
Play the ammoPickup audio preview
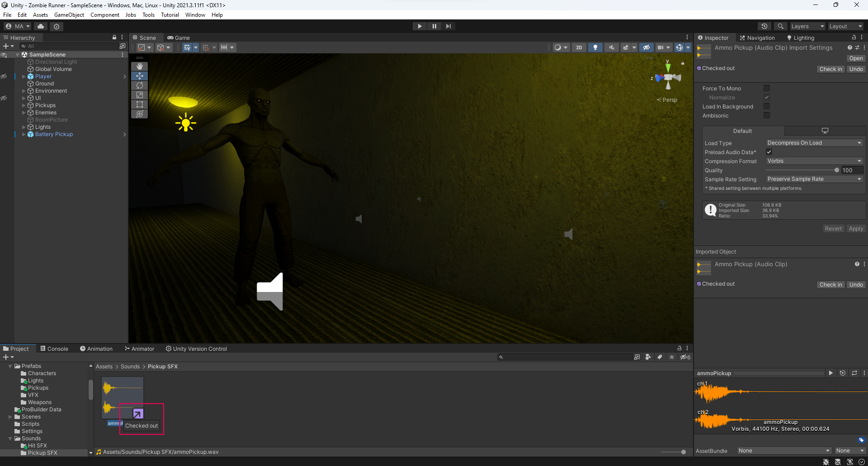[830, 373]
